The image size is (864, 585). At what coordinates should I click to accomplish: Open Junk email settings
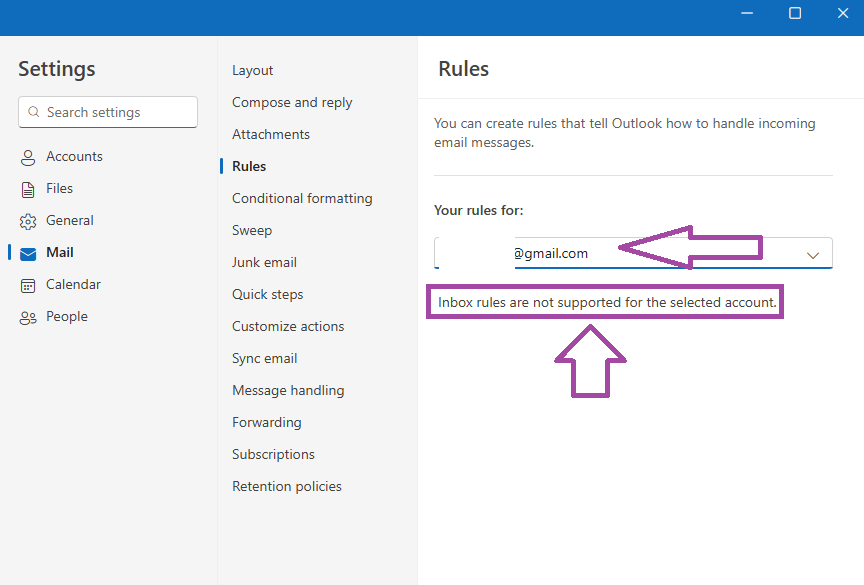click(x=264, y=262)
